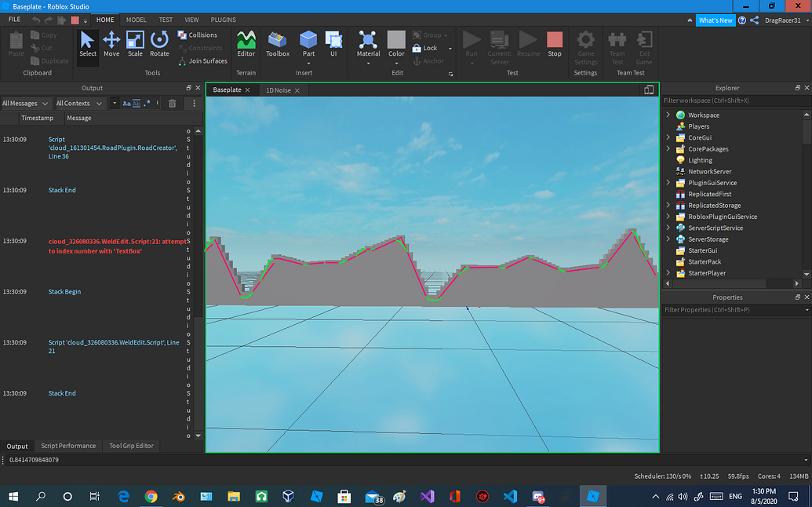812x507 pixels.
Task: Open the Toolbox
Action: coord(278,45)
